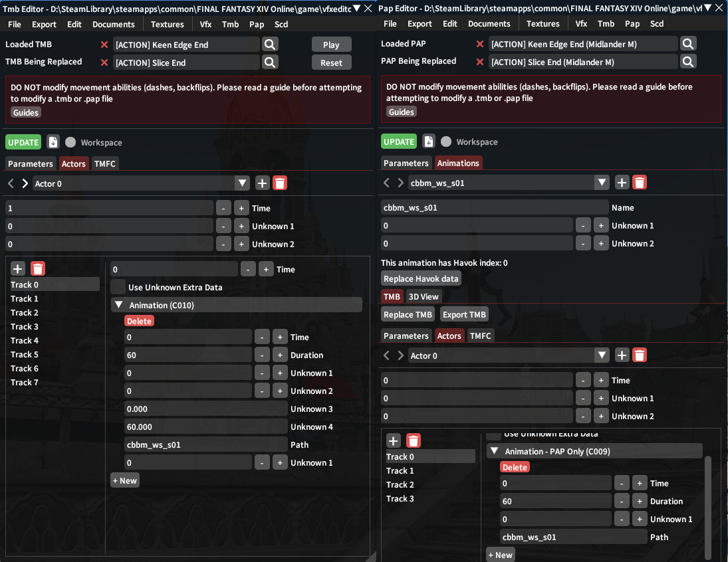Toggle Use Unknown Extra Data checkbox
Image resolution: width=728 pixels, height=562 pixels.
tap(118, 287)
